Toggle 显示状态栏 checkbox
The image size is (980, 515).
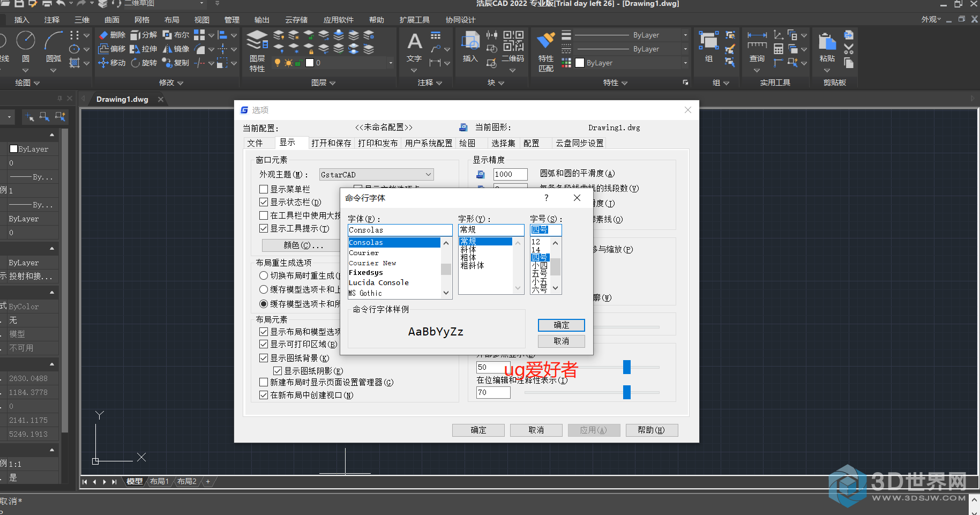point(264,202)
